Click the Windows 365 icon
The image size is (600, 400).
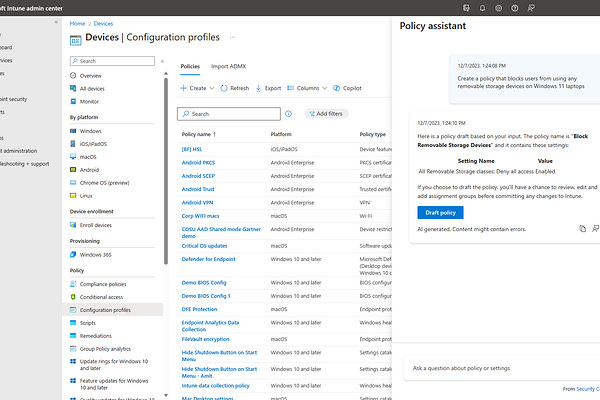click(73, 255)
